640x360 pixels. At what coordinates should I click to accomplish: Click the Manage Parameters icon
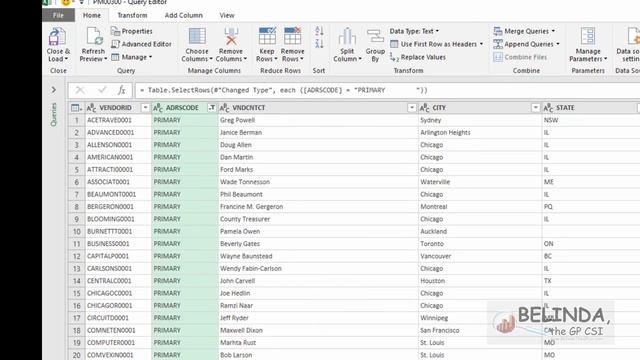[588, 36]
